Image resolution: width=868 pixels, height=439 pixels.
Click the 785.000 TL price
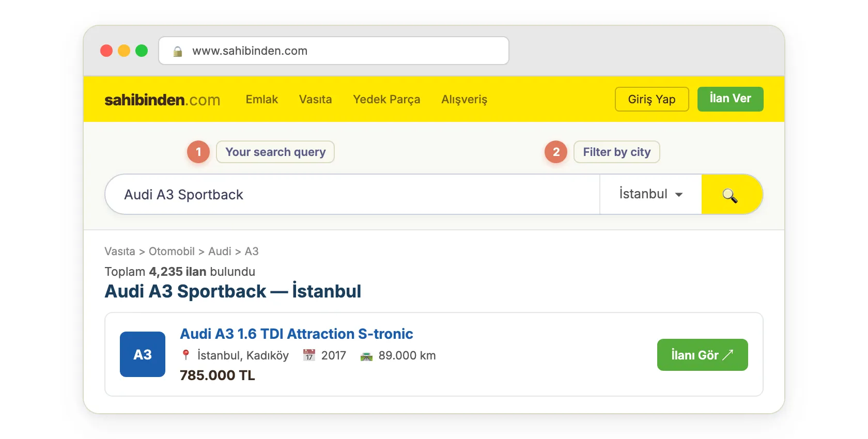pos(218,375)
